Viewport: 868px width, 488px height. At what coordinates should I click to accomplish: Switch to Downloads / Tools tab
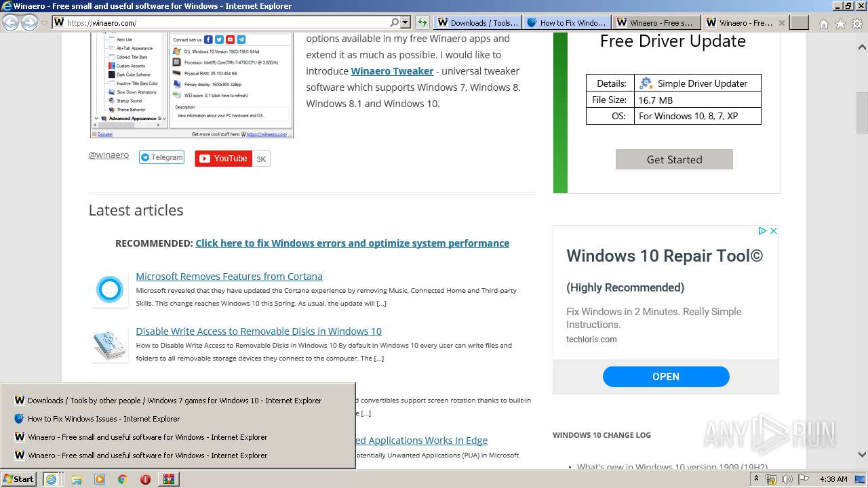(477, 22)
